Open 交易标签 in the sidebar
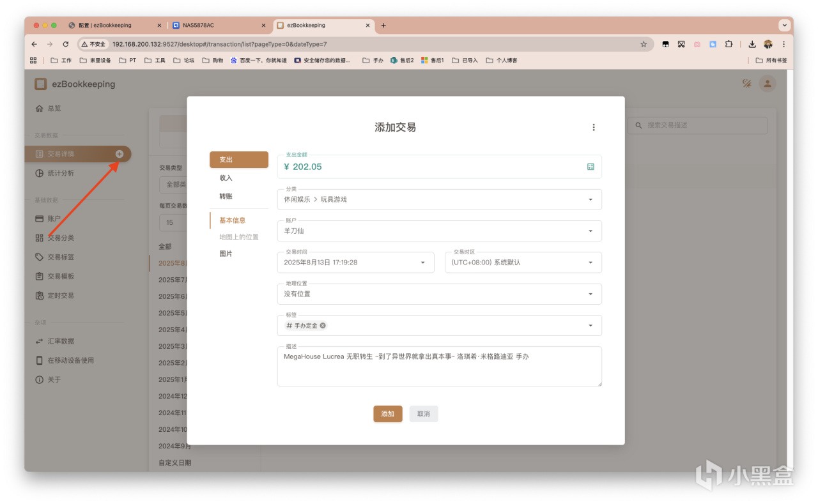Screen dimensions: 818x504 55,257
